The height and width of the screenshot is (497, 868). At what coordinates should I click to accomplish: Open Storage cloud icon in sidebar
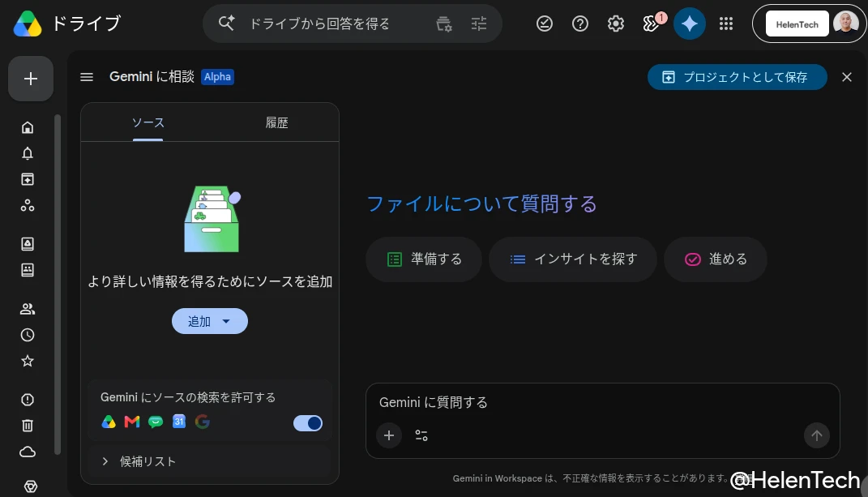click(28, 452)
